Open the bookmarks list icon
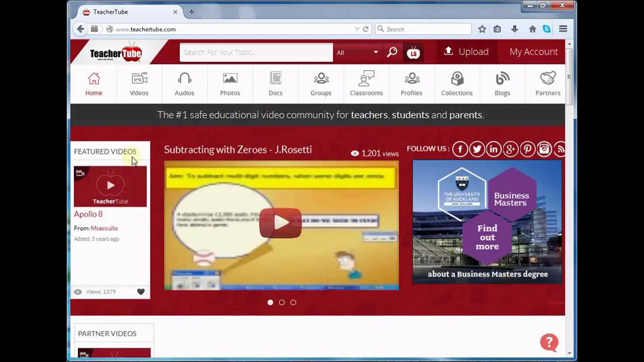 point(497,29)
